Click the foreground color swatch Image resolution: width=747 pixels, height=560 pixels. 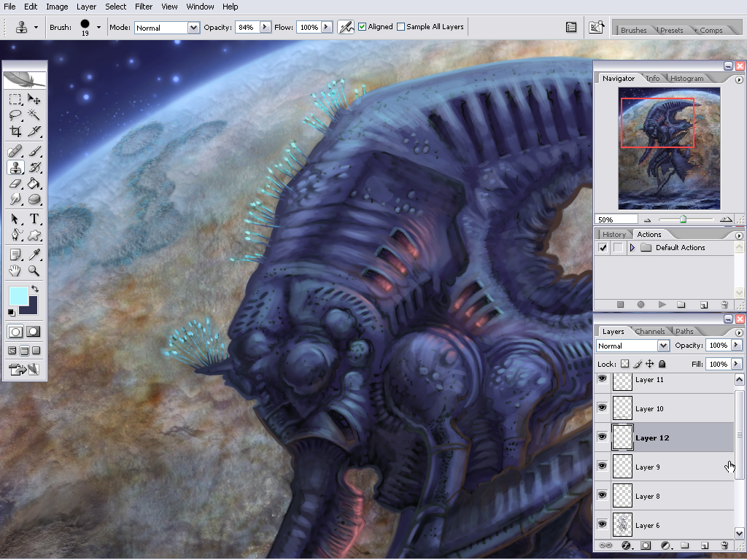pyautogui.click(x=18, y=296)
